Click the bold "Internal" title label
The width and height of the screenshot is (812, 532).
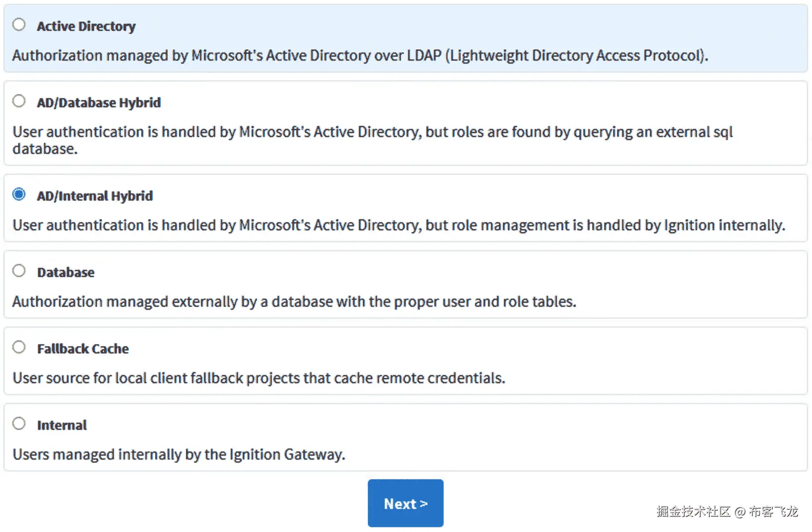pos(62,425)
